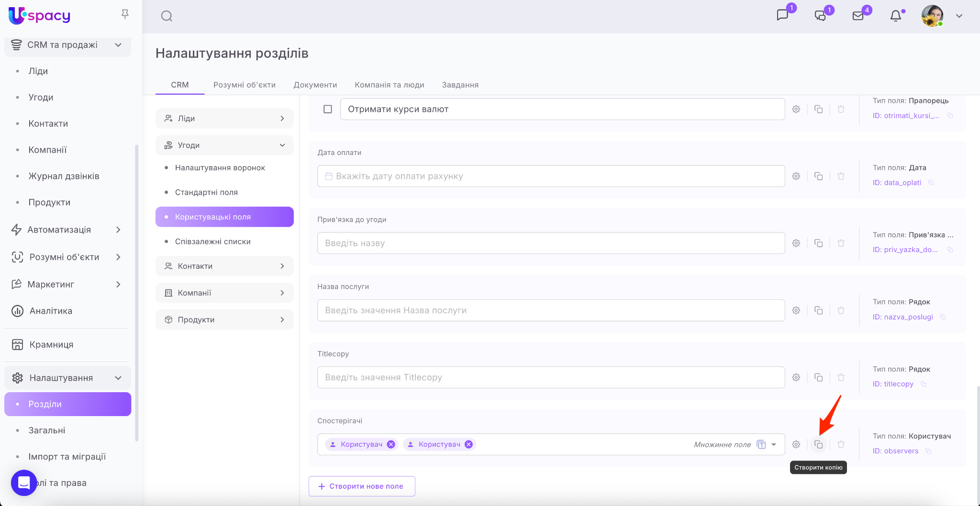Expand the Спостерігачі field dropdown arrow
980x506 pixels.
click(x=774, y=444)
